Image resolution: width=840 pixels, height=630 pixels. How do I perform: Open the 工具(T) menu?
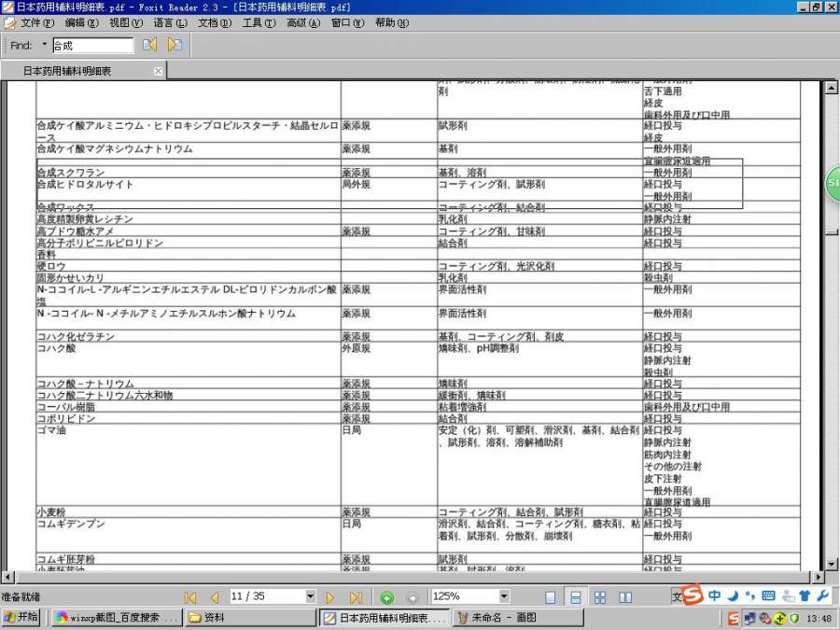point(259,22)
